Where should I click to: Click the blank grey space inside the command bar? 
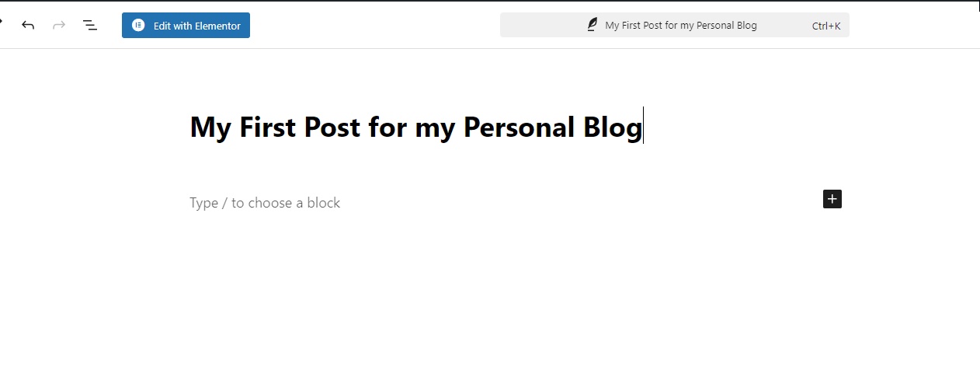click(784, 25)
